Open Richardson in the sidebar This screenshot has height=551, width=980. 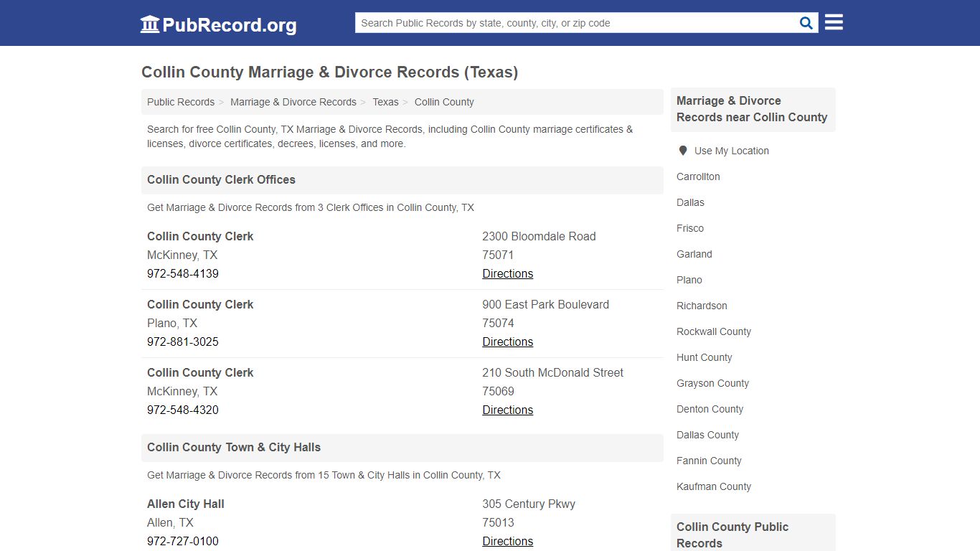702,306
